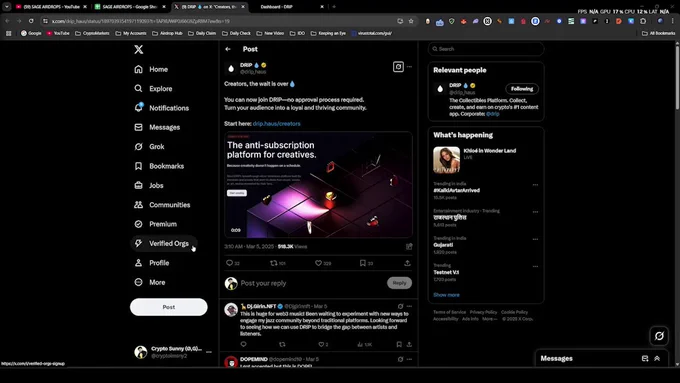The height and width of the screenshot is (383, 680).
Task: Open a new browser tab
Action: point(334,7)
